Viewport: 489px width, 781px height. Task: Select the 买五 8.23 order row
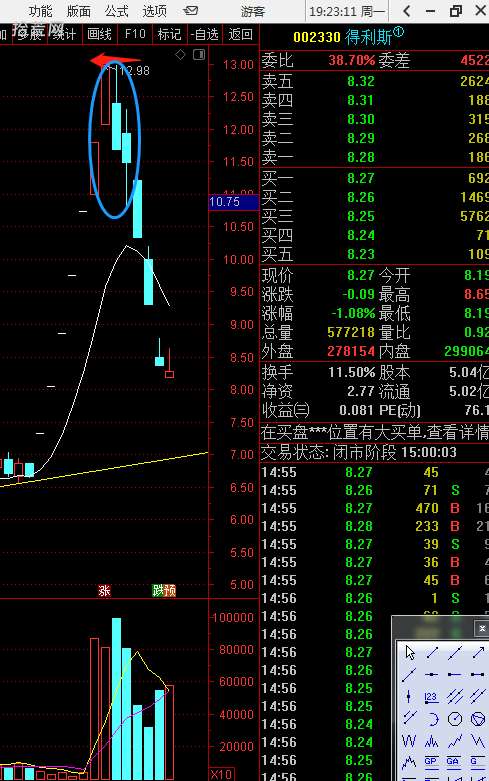[374, 255]
